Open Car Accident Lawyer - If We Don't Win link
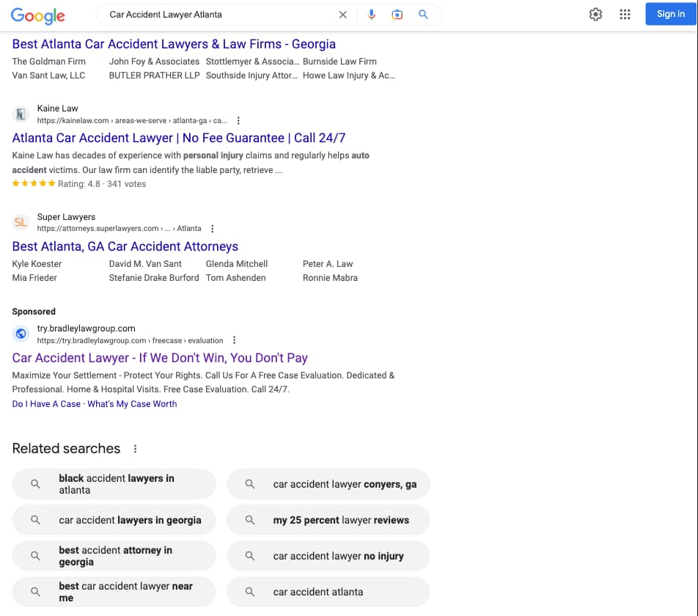This screenshot has width=698, height=616. point(160,358)
